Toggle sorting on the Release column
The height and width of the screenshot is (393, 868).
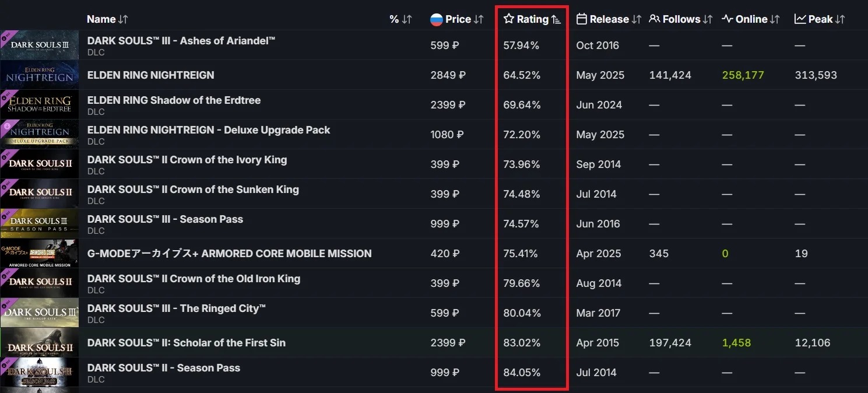click(635, 19)
